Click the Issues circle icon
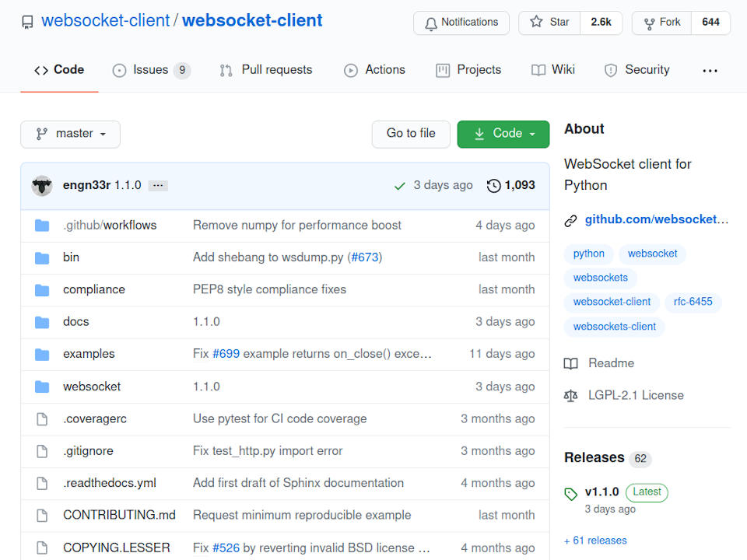The width and height of the screenshot is (747, 560). (x=119, y=71)
